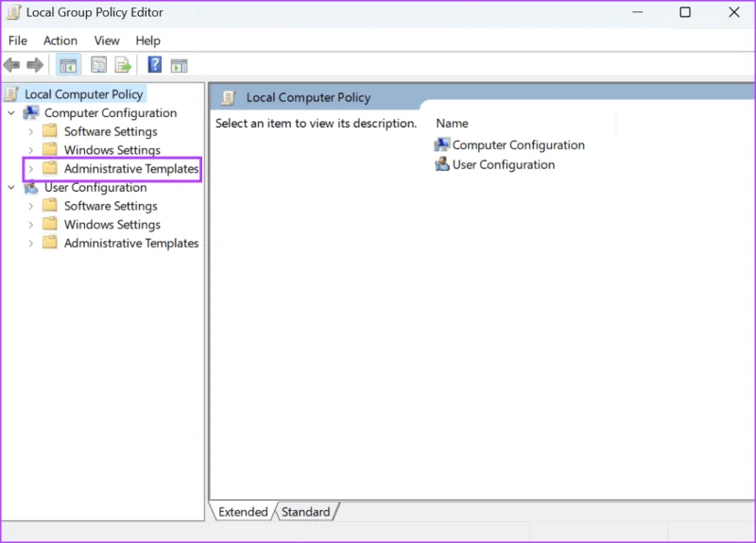Click Computer Configuration icon in right pane list
Screen dimensions: 756x543
click(x=441, y=144)
